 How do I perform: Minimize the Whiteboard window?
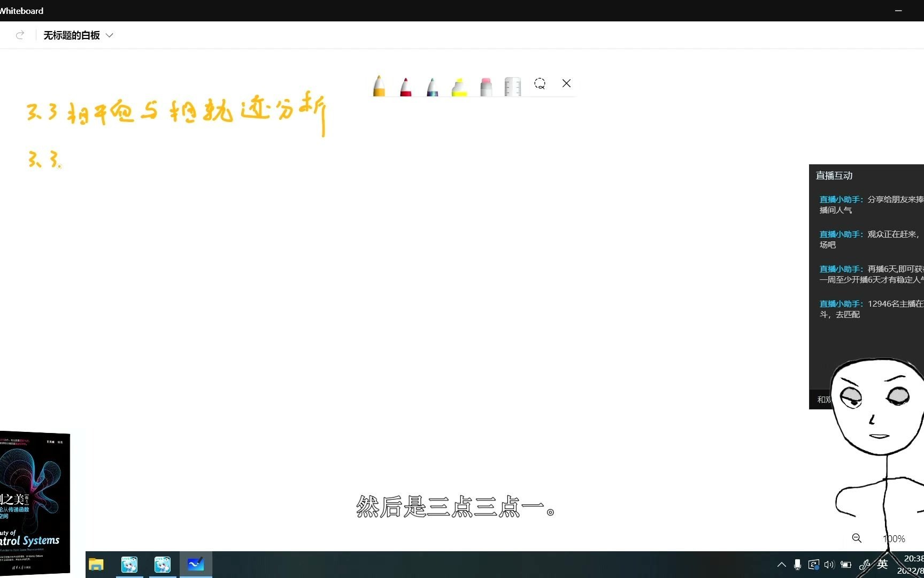[x=898, y=11]
